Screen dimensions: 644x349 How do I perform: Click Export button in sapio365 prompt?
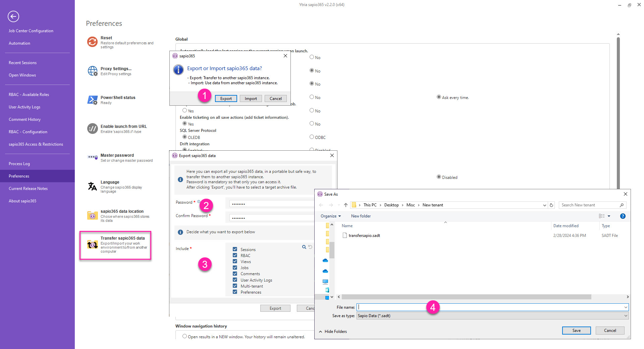coord(226,99)
